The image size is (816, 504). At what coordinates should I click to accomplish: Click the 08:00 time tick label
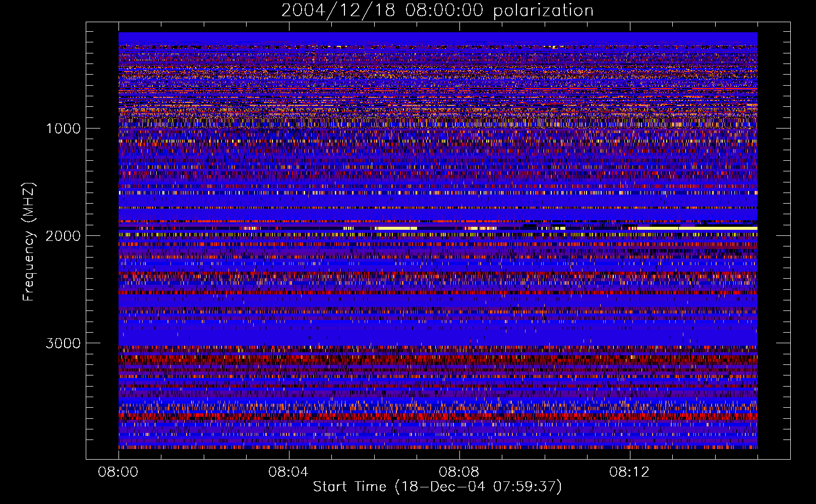click(x=118, y=472)
